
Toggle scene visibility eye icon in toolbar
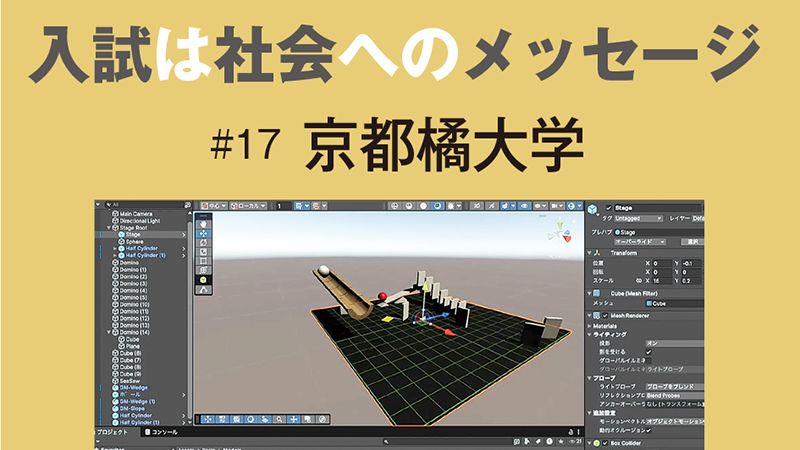coord(524,206)
